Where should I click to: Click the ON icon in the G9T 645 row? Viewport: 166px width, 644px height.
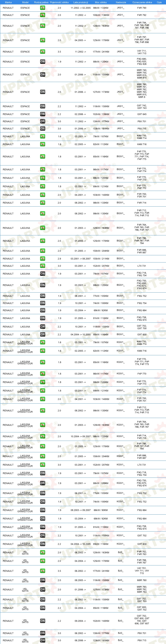point(43,114)
